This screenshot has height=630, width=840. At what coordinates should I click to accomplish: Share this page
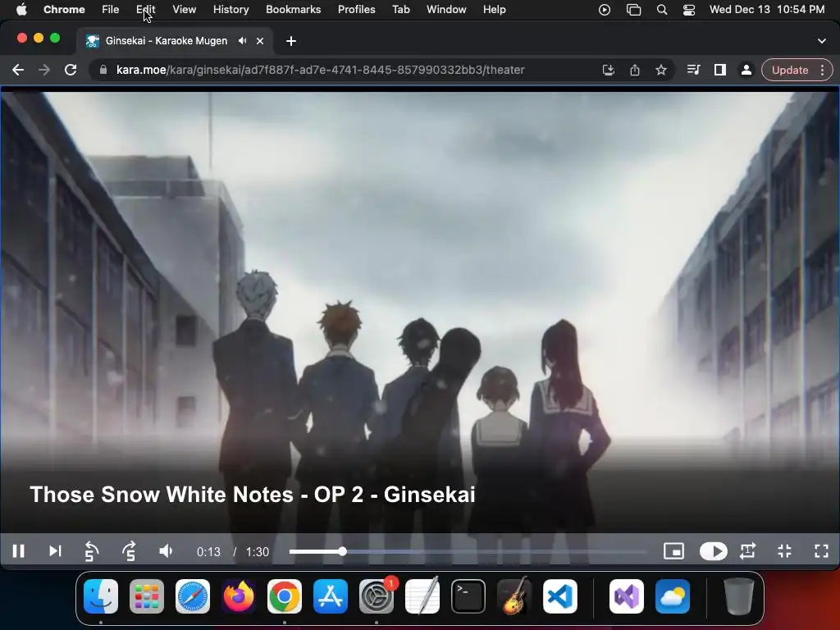click(x=635, y=70)
